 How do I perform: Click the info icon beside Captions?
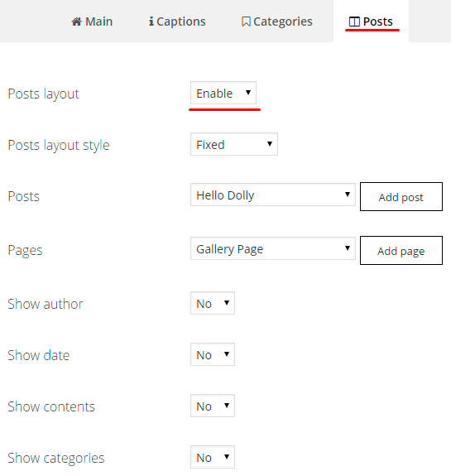click(151, 22)
